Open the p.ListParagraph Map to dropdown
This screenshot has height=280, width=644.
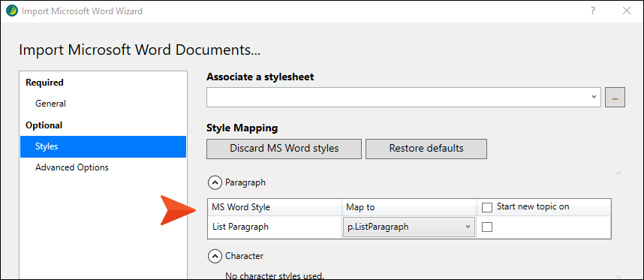point(408,227)
